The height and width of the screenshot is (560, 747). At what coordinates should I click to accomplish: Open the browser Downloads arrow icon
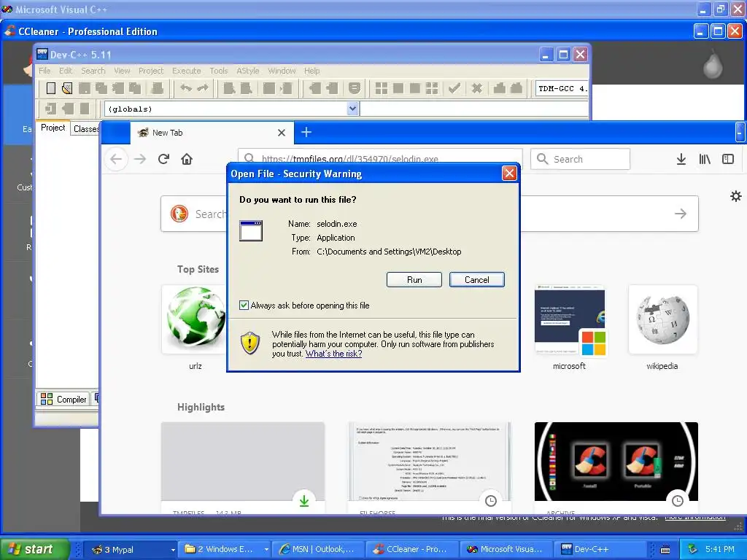tap(681, 159)
